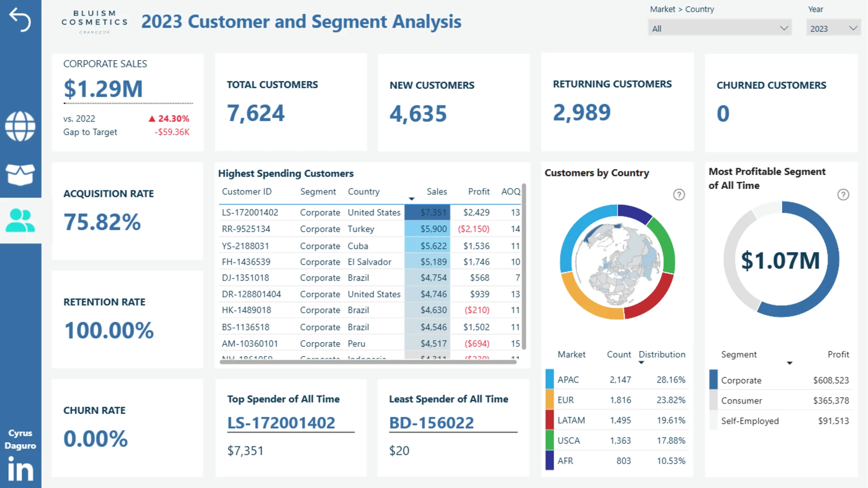Click the Customer ID column header
Viewport: 868px width, 488px height.
[x=247, y=192]
